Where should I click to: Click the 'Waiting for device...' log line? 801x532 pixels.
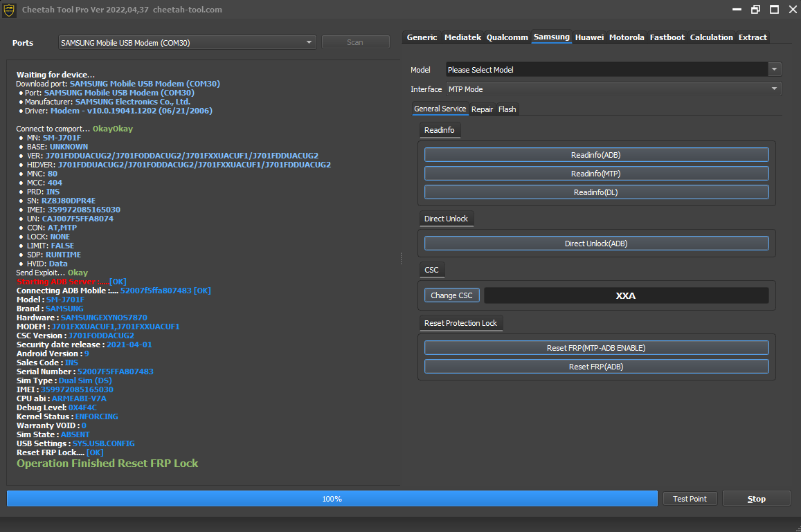coord(55,75)
